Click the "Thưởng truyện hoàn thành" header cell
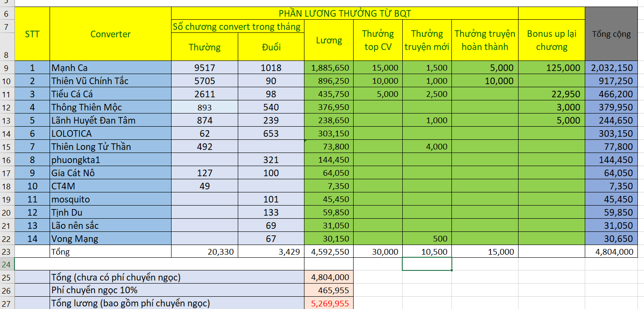This screenshot has height=309, width=644. pyautogui.click(x=485, y=40)
